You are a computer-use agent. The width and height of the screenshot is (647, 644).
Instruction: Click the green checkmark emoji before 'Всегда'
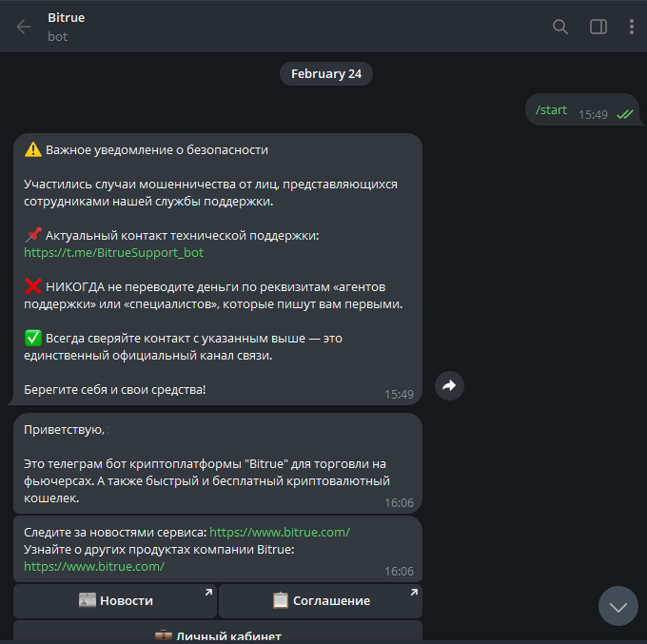click(x=33, y=338)
